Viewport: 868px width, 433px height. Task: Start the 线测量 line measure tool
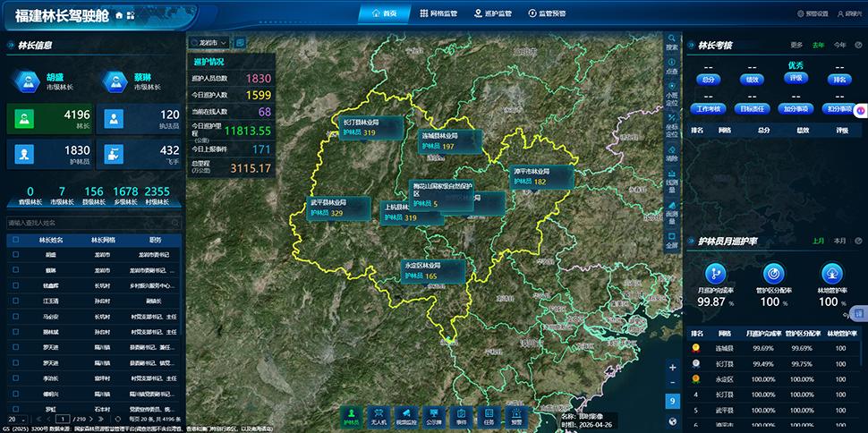(x=672, y=181)
